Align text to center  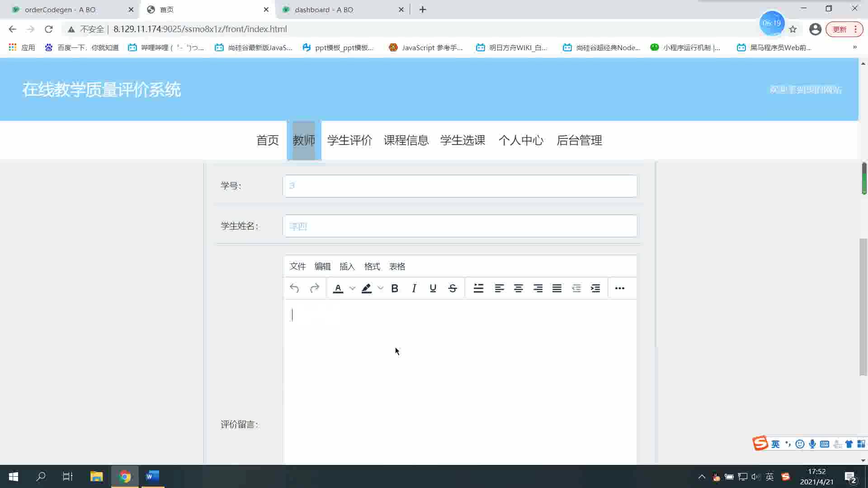click(x=519, y=288)
